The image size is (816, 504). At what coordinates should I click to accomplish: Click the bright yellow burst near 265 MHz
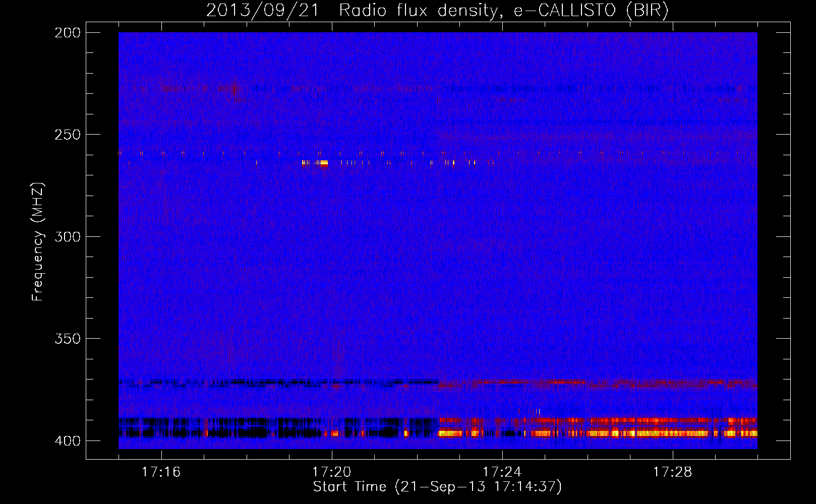pos(324,163)
